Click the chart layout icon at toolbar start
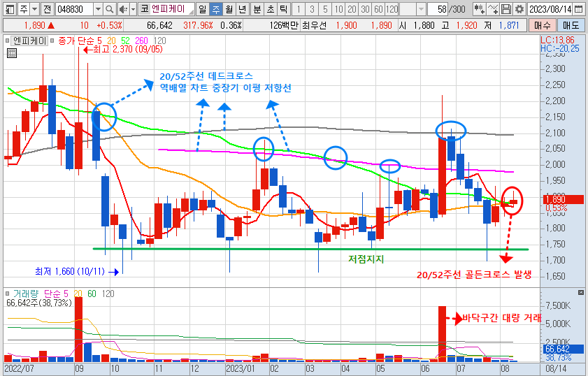Viewport: 588px width, 376px height. click(10, 9)
